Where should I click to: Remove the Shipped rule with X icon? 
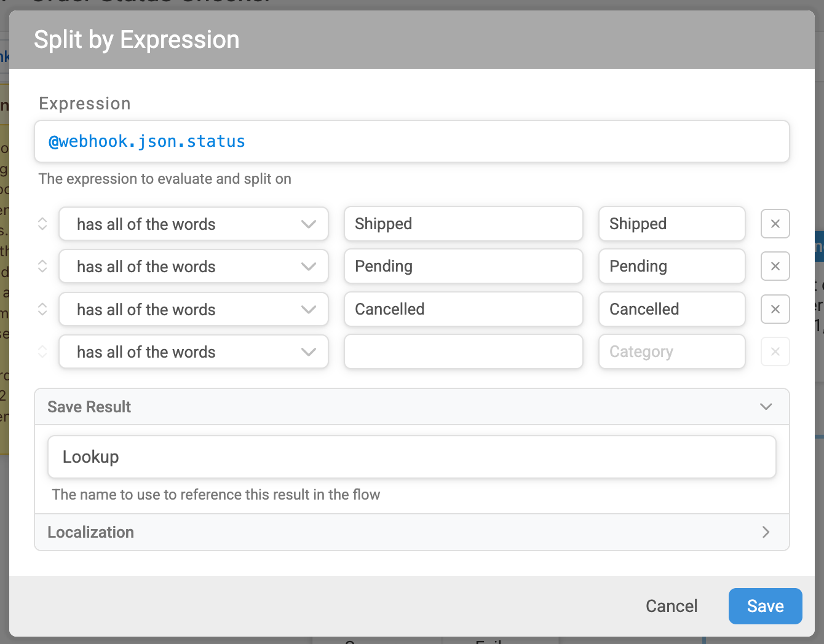tap(775, 224)
